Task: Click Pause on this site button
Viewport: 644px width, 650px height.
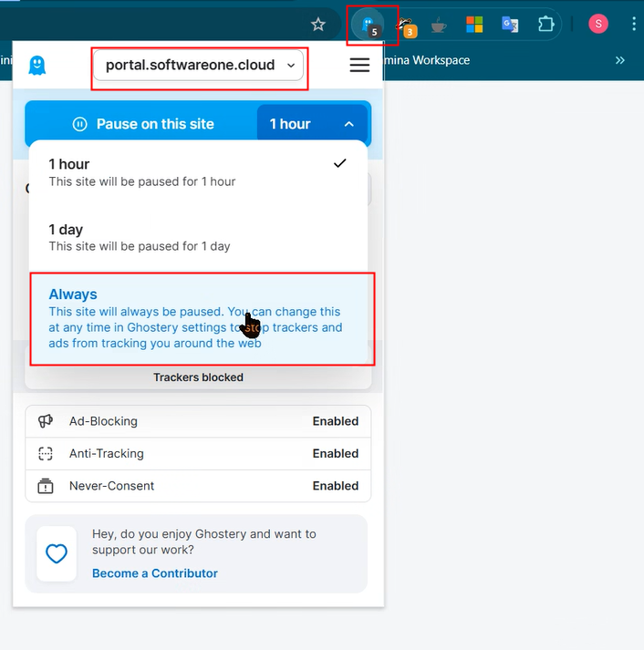Action: click(x=142, y=124)
